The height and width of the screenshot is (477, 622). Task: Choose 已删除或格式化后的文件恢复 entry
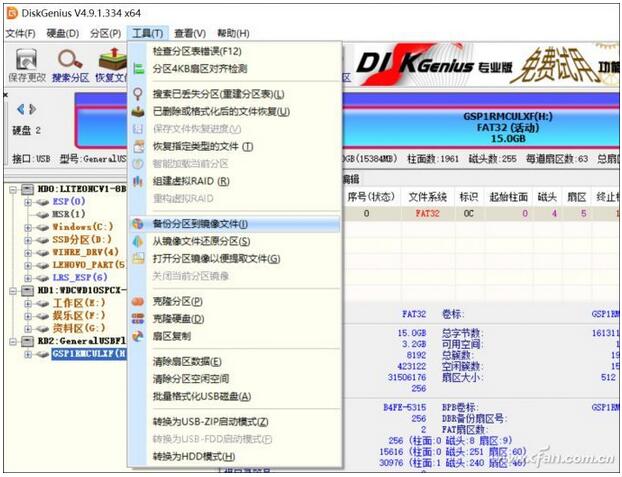point(235,112)
